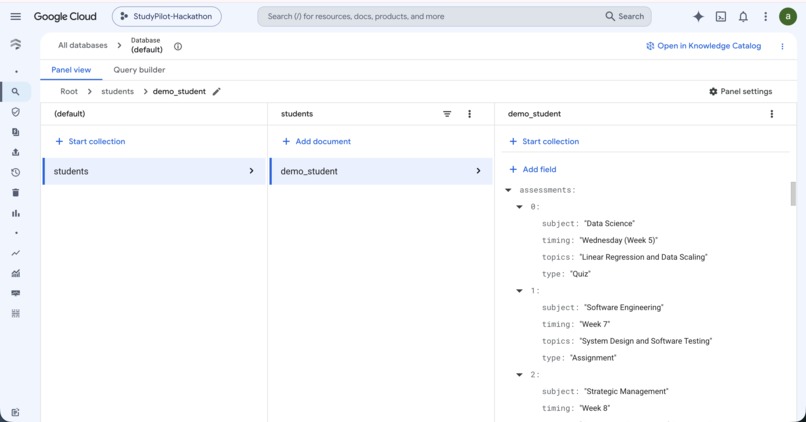Collapse the assessments field
806x422 pixels.
pyautogui.click(x=508, y=190)
